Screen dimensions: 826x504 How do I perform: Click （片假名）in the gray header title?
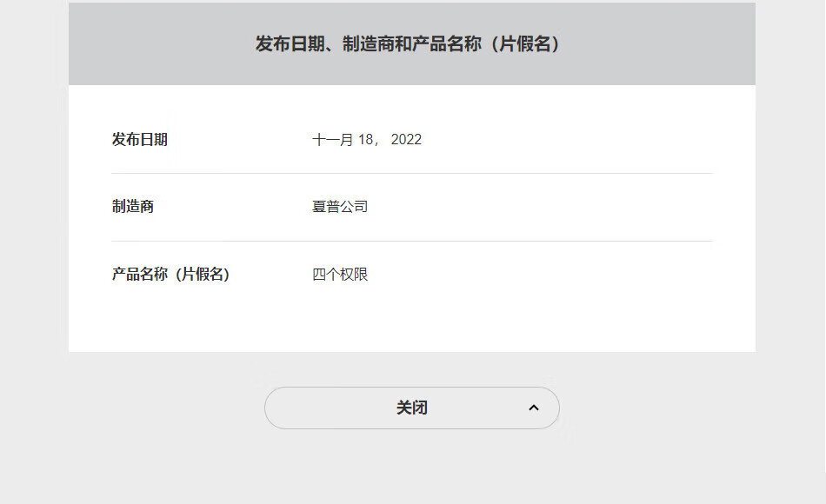point(523,43)
